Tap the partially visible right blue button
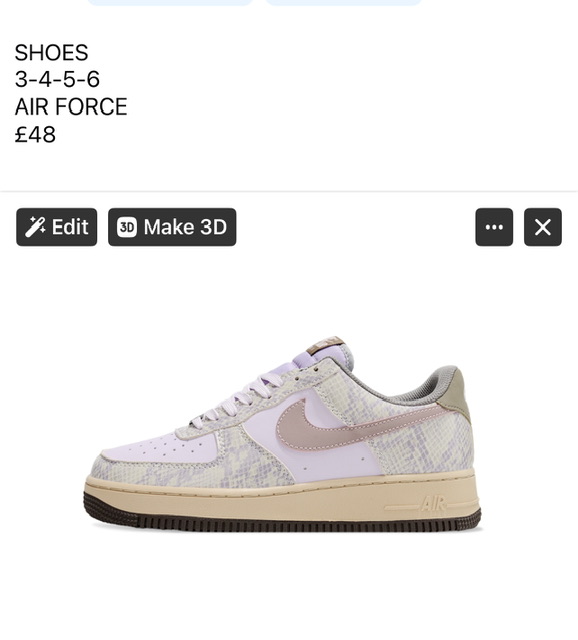 (x=343, y=2)
